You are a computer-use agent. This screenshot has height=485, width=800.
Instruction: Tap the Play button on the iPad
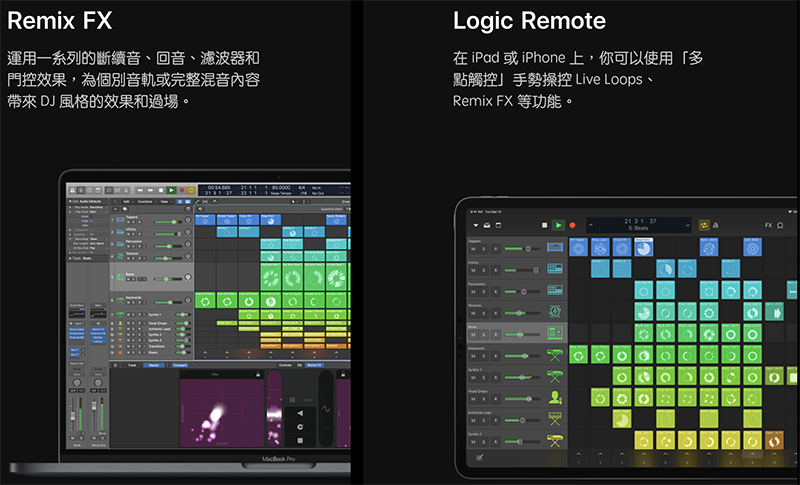coord(559,225)
